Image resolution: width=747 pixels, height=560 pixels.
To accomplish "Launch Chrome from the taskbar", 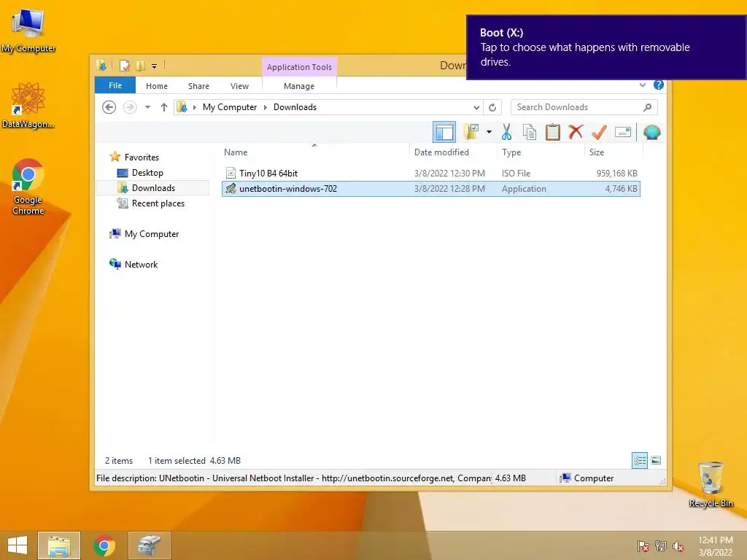I will click(x=104, y=545).
